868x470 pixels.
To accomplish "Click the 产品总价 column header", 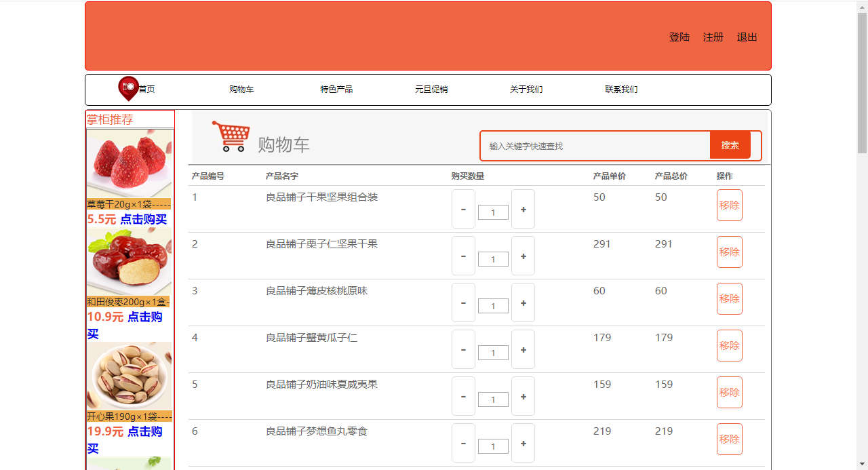I will [671, 176].
